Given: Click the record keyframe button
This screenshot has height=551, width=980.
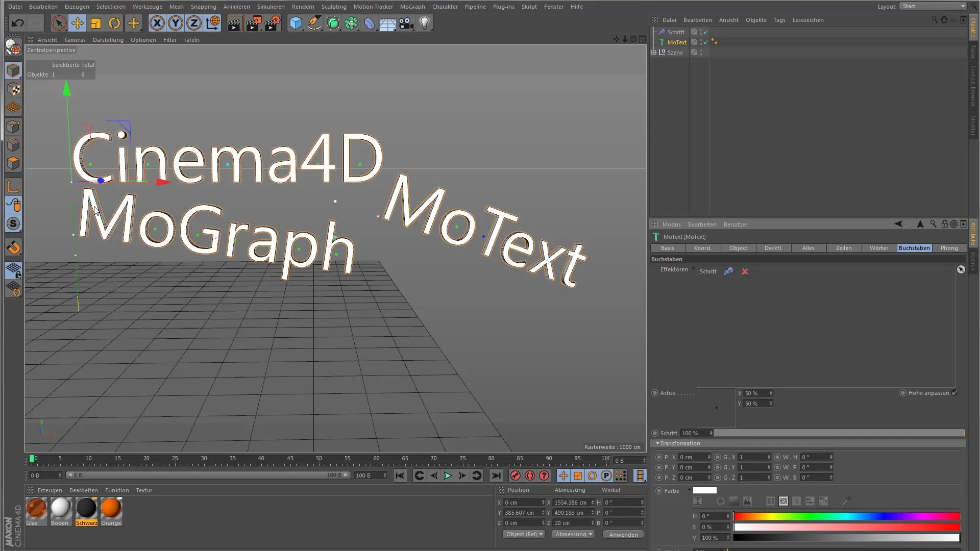Looking at the screenshot, I should (516, 475).
